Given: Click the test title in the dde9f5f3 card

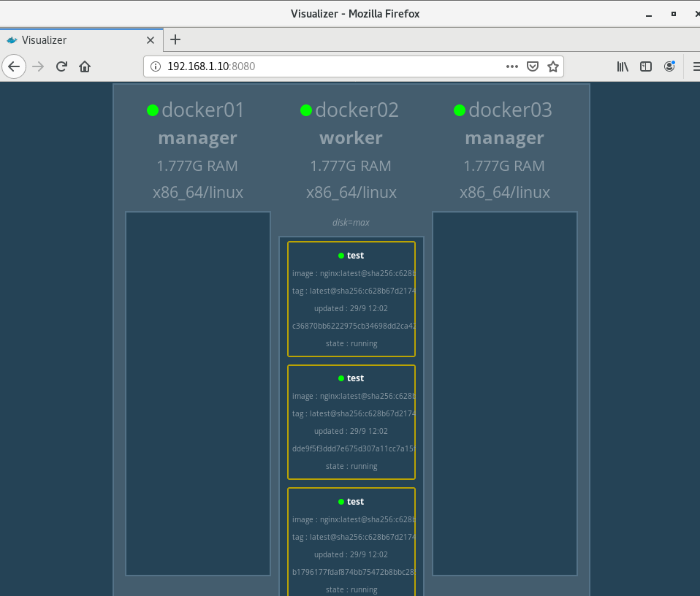Looking at the screenshot, I should pyautogui.click(x=355, y=378).
